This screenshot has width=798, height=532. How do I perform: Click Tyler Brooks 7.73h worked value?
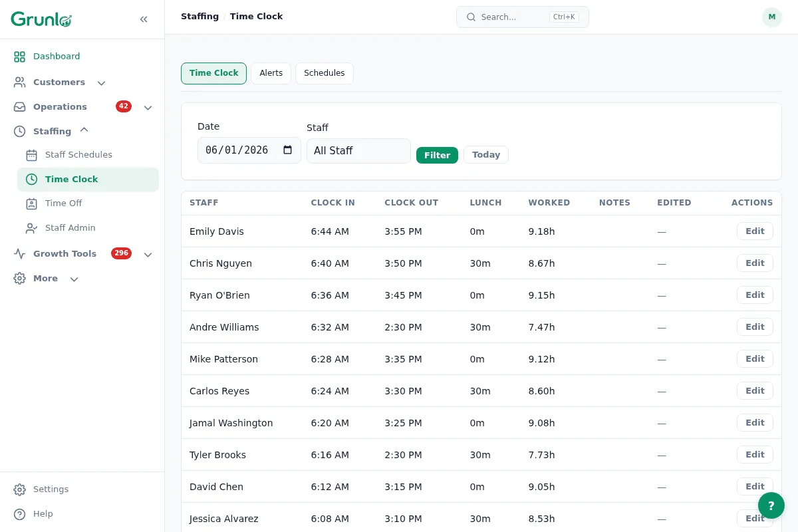(541, 455)
